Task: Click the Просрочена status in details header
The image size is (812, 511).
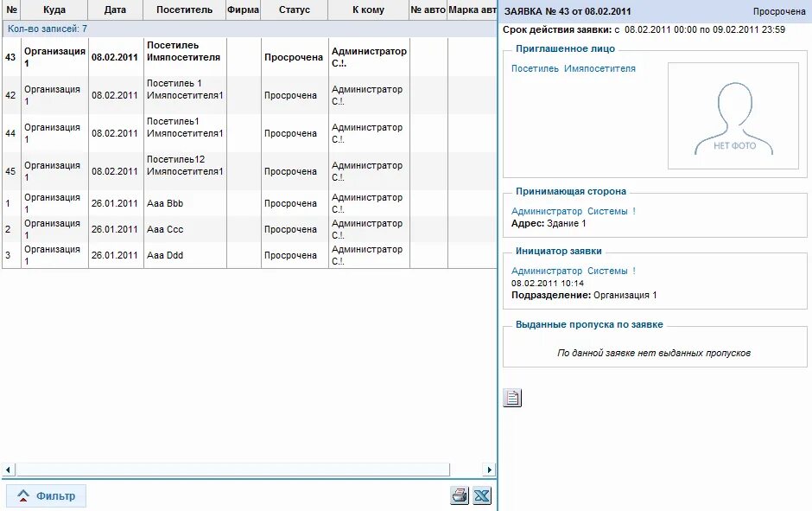Action: pos(779,11)
